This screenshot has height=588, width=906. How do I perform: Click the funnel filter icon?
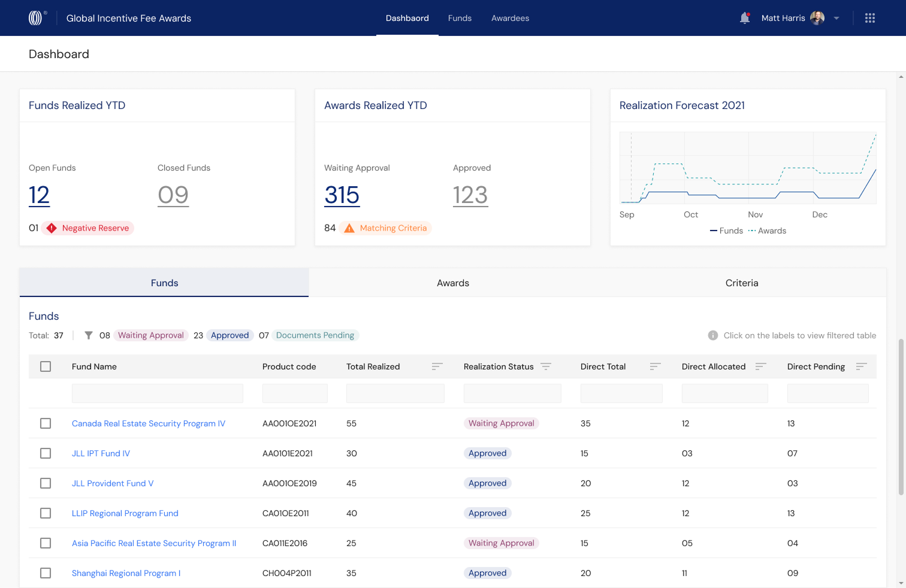tap(89, 335)
